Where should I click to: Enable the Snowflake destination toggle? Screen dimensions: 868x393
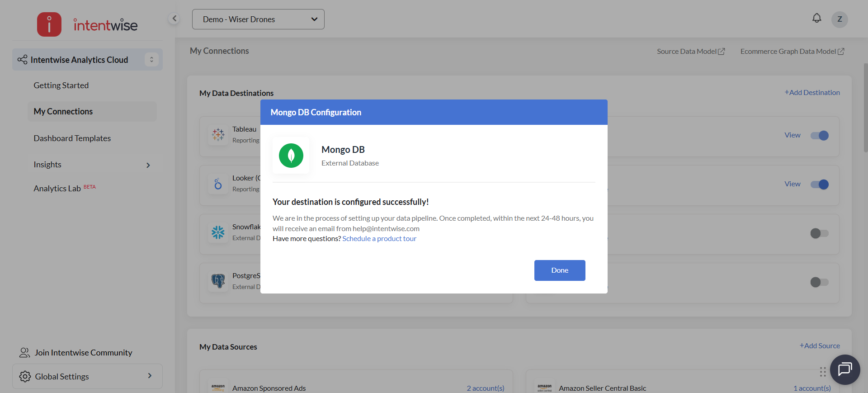pyautogui.click(x=819, y=233)
